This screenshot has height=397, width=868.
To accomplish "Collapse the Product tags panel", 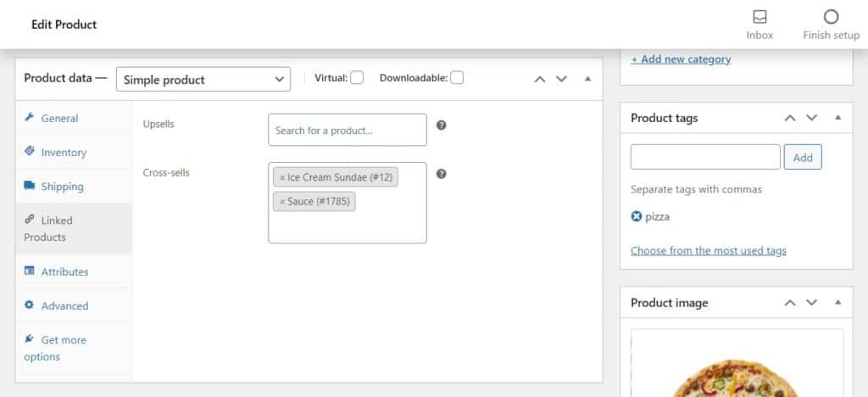I will [838, 118].
